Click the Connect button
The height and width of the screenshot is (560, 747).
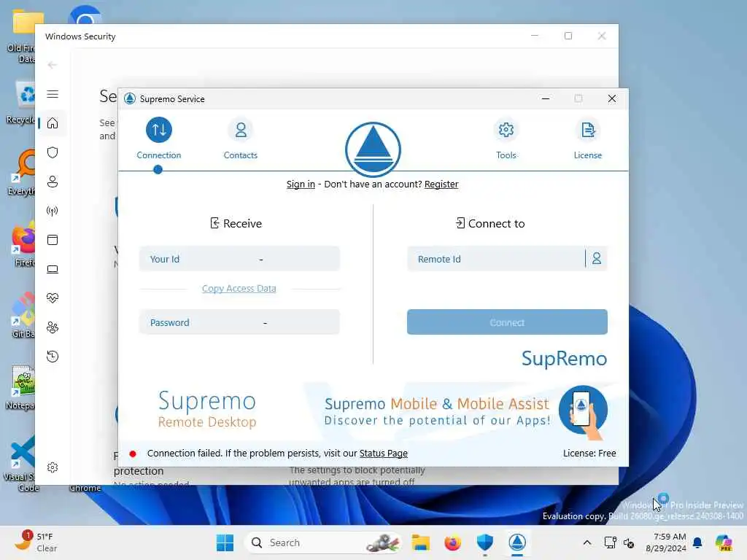pyautogui.click(x=507, y=322)
